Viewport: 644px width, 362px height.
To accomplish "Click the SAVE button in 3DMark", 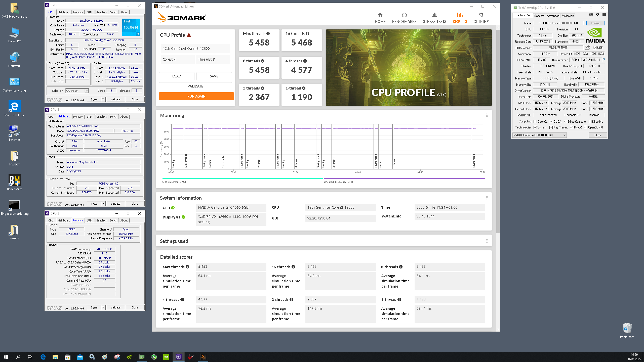I will click(x=214, y=76).
